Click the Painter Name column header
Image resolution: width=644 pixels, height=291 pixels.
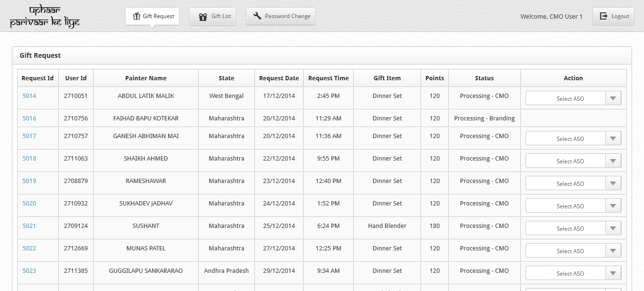146,78
